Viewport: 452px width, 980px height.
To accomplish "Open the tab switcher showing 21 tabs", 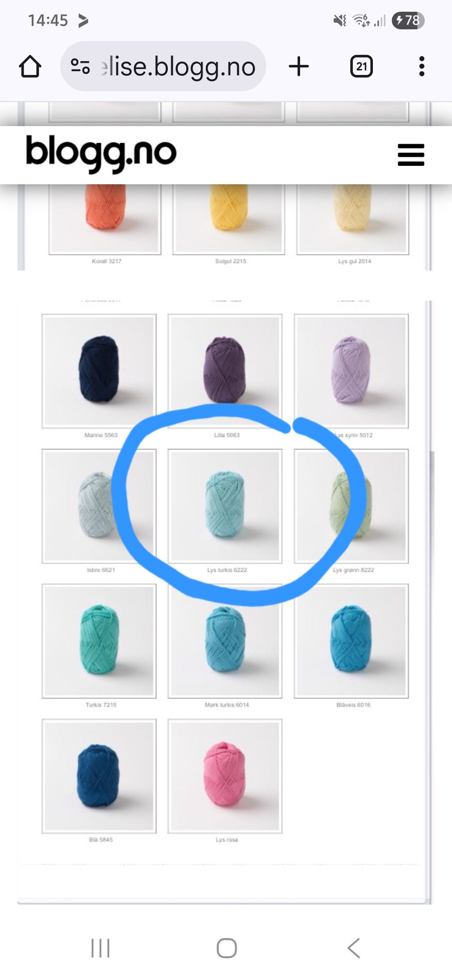I will [x=362, y=66].
